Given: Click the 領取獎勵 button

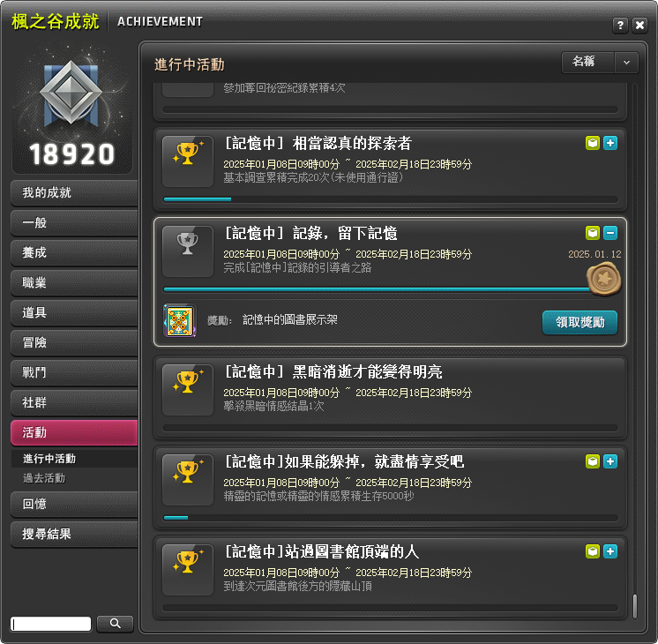Looking at the screenshot, I should click(579, 322).
